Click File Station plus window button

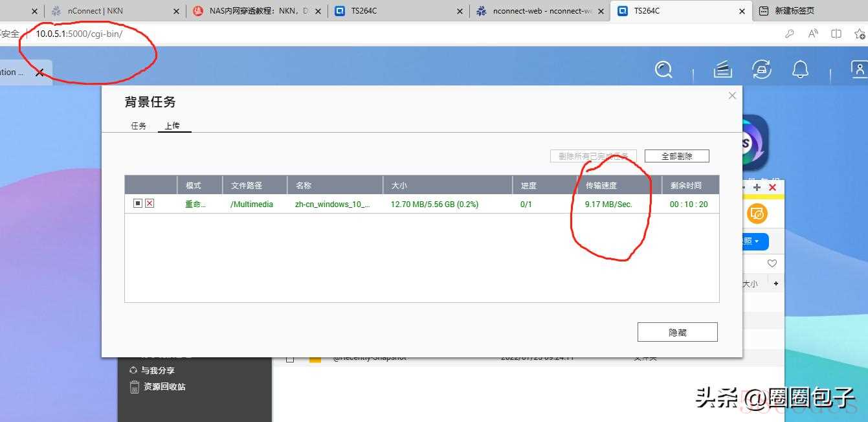(x=757, y=187)
